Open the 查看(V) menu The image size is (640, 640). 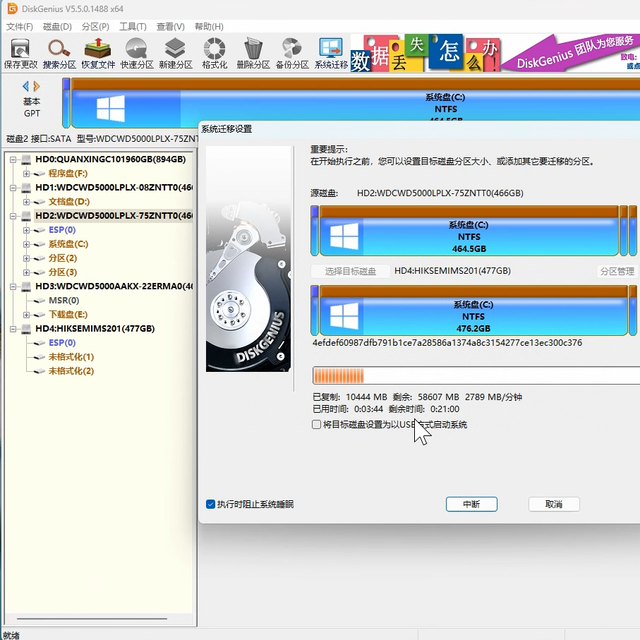pyautogui.click(x=171, y=27)
